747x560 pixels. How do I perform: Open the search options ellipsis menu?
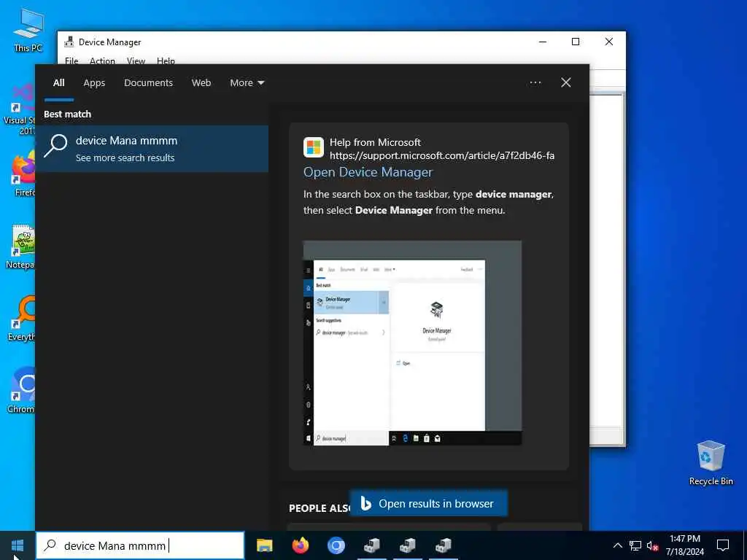click(535, 83)
